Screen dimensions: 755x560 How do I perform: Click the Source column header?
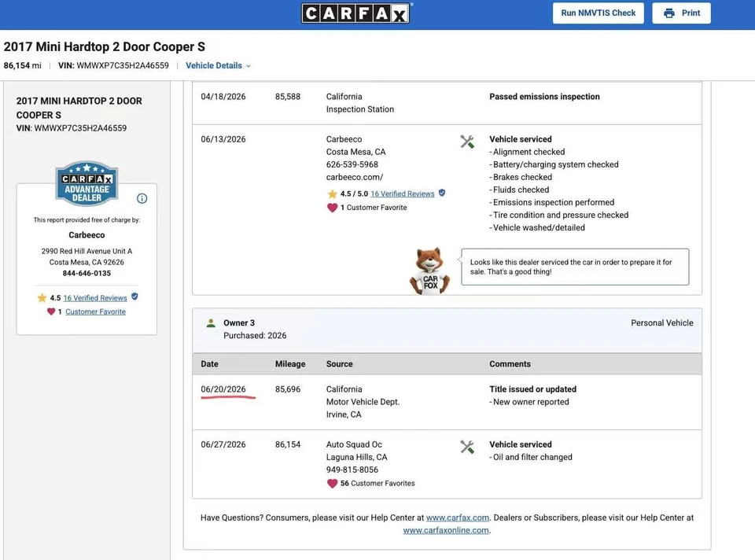tap(340, 364)
